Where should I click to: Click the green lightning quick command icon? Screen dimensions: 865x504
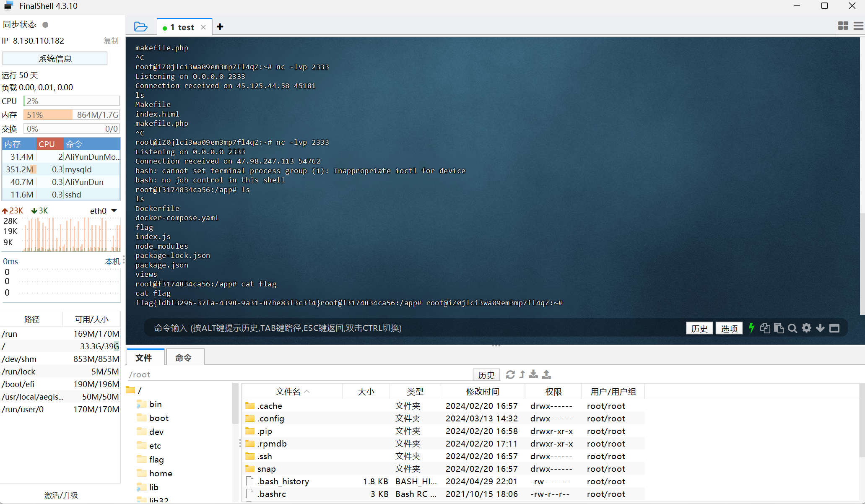[751, 328]
